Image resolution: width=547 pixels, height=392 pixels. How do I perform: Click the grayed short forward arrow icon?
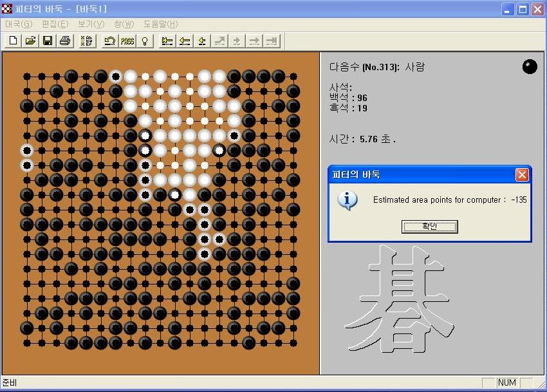click(x=237, y=41)
